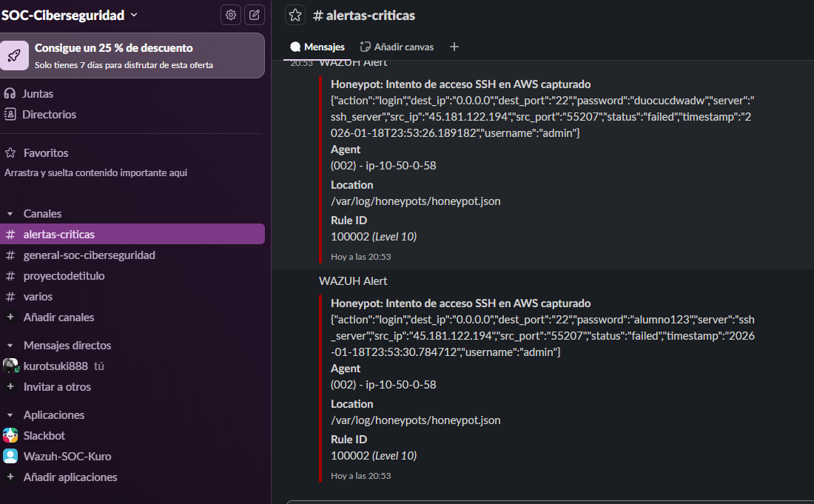Image resolution: width=814 pixels, height=504 pixels.
Task: Click the Wazuh-SOC-Kuro app avatar
Action: coord(10,456)
